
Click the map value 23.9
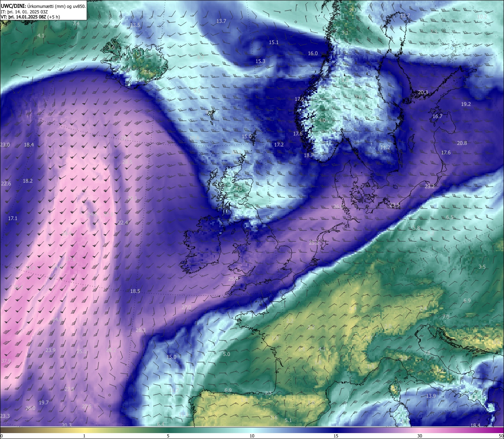click(50, 350)
